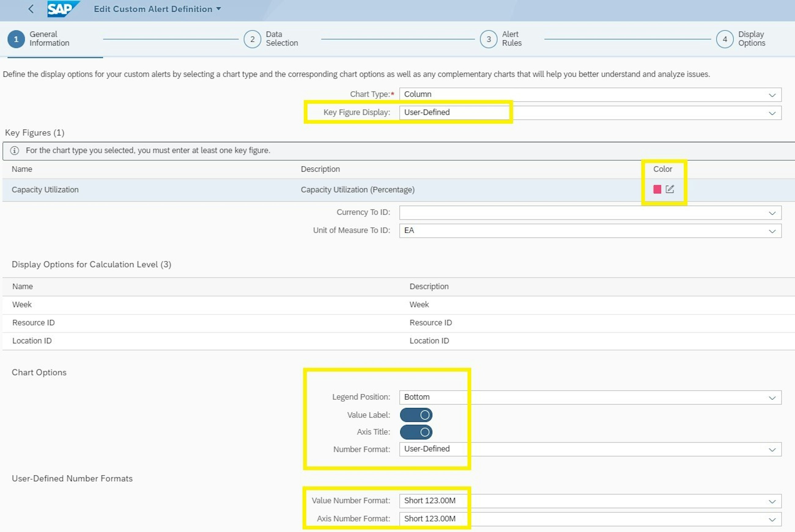The width and height of the screenshot is (795, 532).
Task: Expand the Value Number Format dropdown
Action: [772, 501]
